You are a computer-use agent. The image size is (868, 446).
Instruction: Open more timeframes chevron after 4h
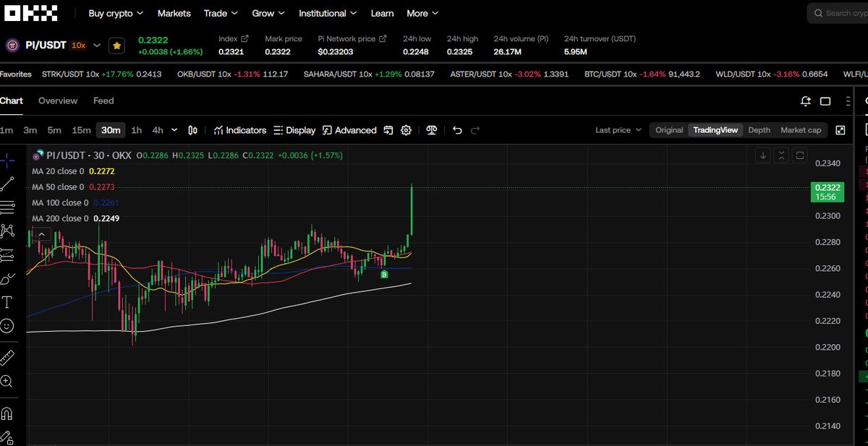[x=174, y=130]
